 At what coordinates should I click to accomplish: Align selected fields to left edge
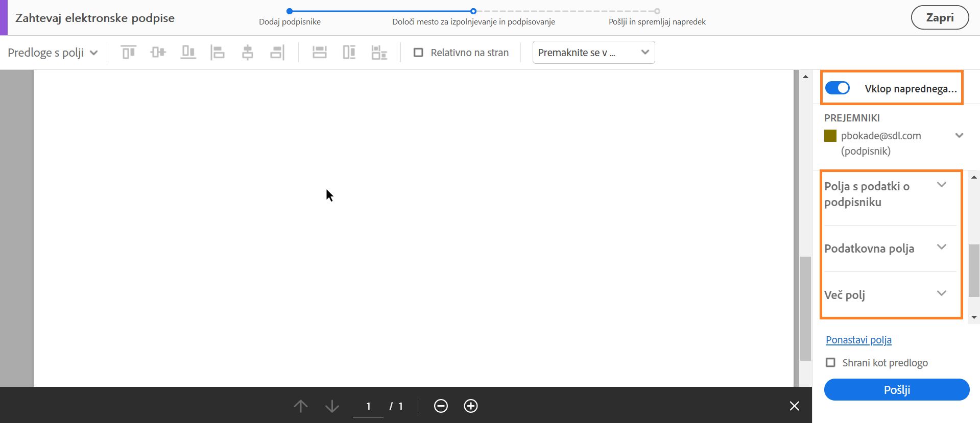point(218,52)
